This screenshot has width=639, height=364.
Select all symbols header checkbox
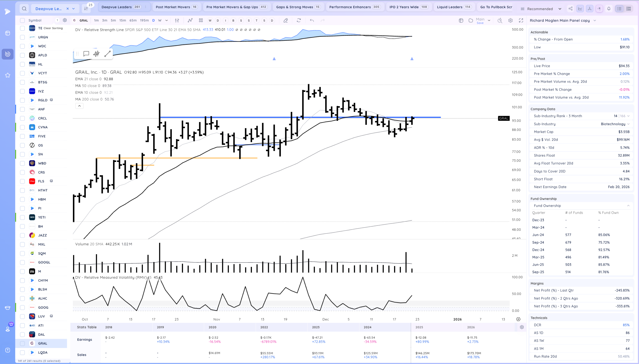(22, 20)
